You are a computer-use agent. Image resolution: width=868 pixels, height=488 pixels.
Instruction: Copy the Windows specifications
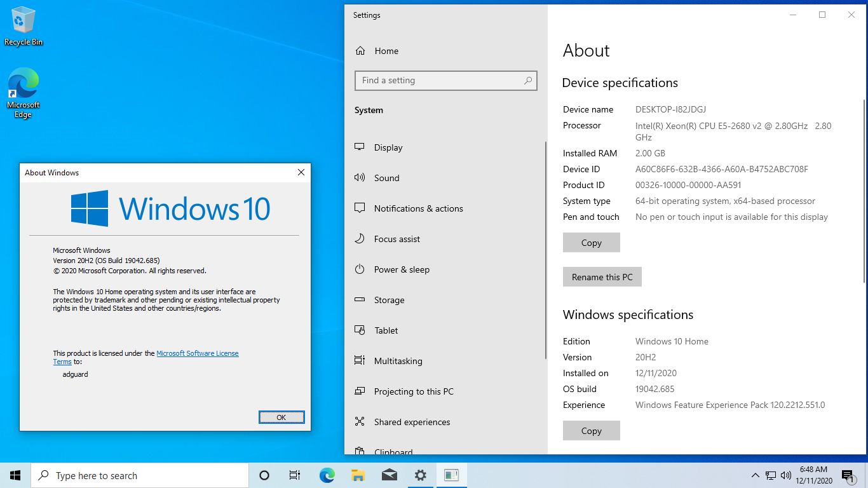tap(592, 431)
